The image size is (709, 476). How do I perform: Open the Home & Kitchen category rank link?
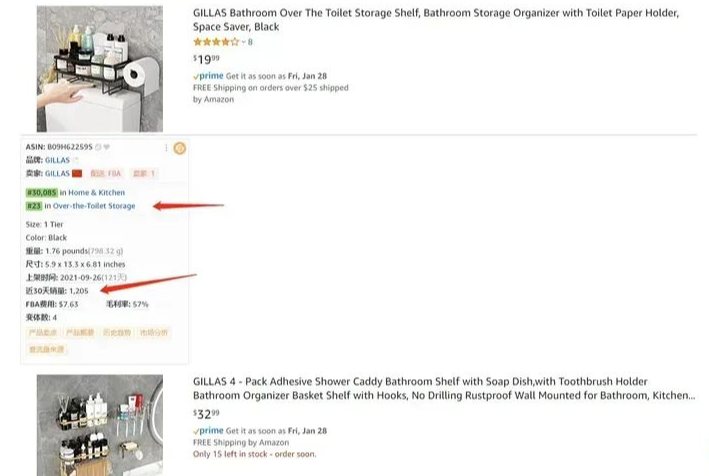96,193
